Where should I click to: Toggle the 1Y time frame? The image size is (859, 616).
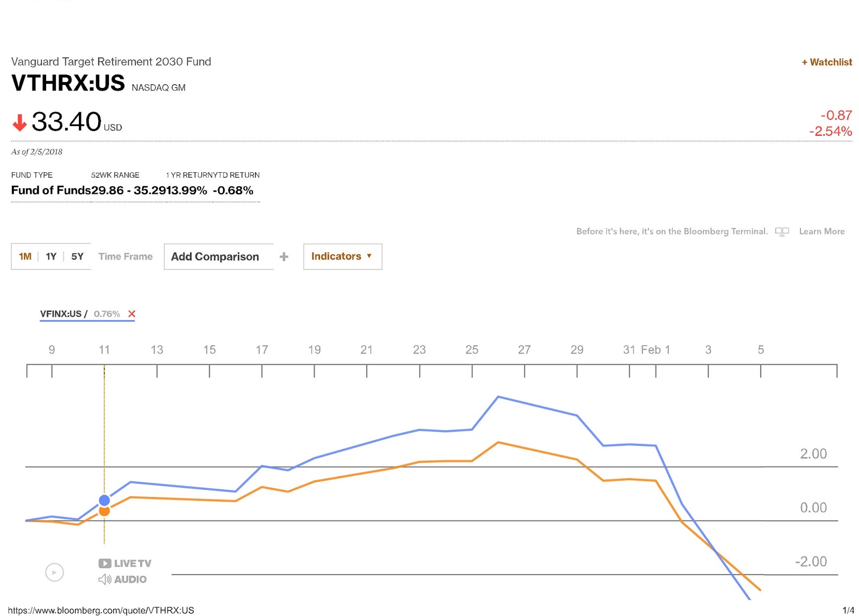[x=50, y=256]
